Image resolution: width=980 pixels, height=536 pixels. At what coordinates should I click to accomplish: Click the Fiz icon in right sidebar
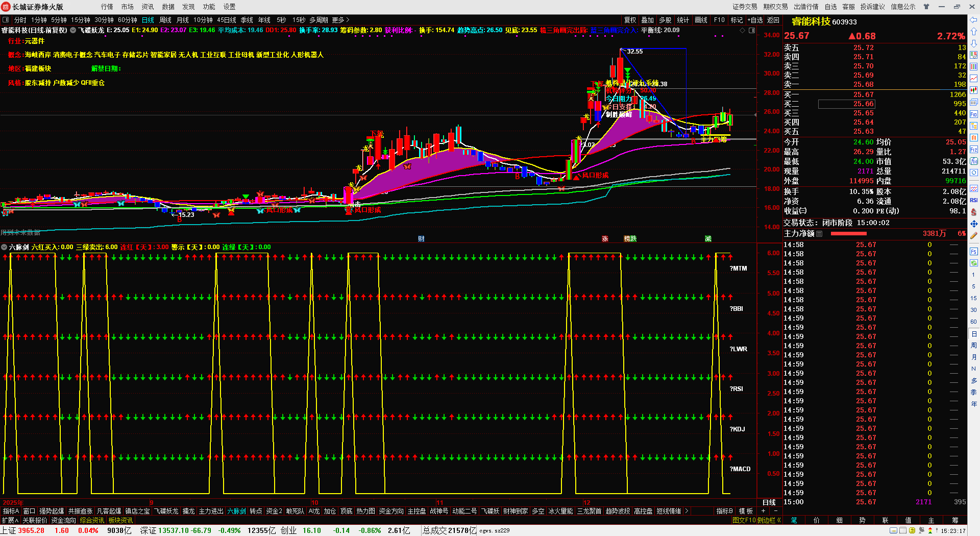pyautogui.click(x=974, y=150)
